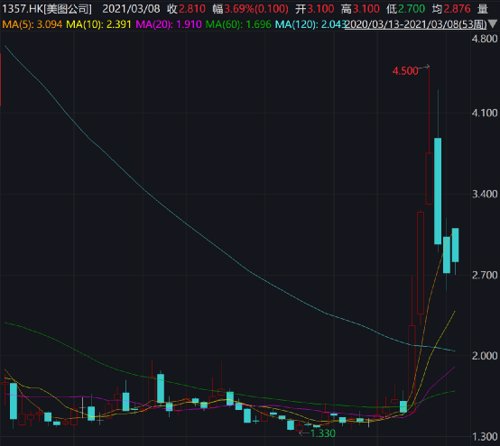
Task: Select the MA(120) indicator label
Action: tap(310, 24)
